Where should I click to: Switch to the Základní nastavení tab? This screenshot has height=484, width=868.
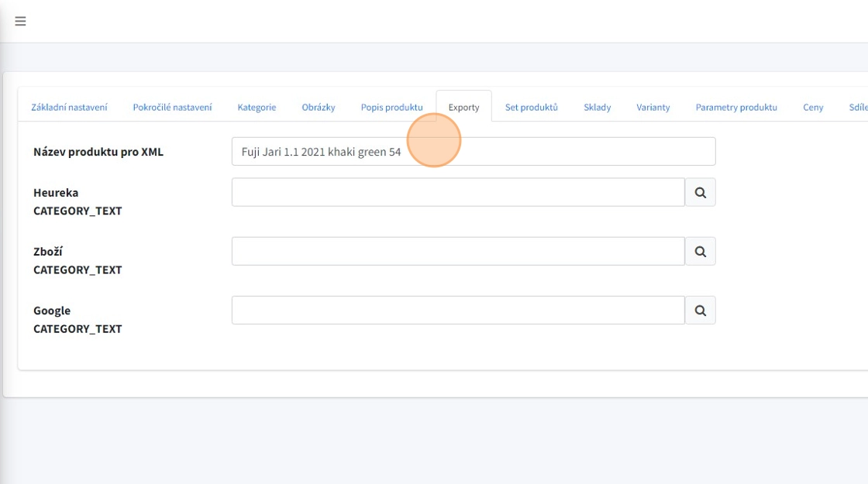tap(69, 107)
